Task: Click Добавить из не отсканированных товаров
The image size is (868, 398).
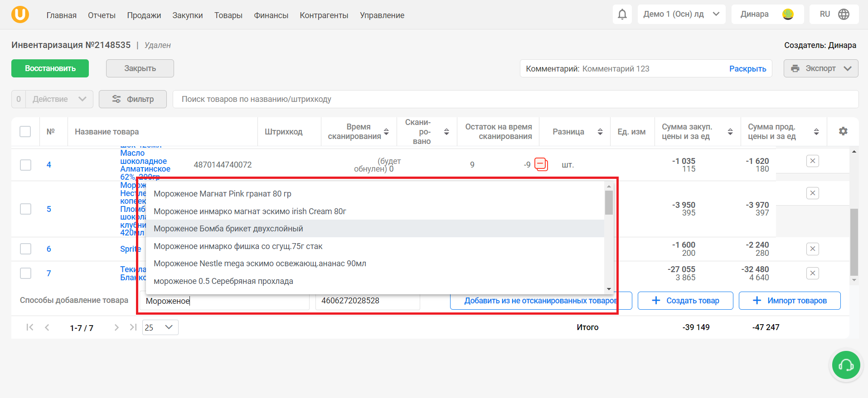Action: pos(541,301)
